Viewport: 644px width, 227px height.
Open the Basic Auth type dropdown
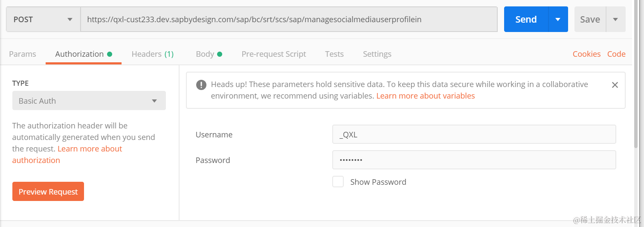pyautogui.click(x=89, y=101)
